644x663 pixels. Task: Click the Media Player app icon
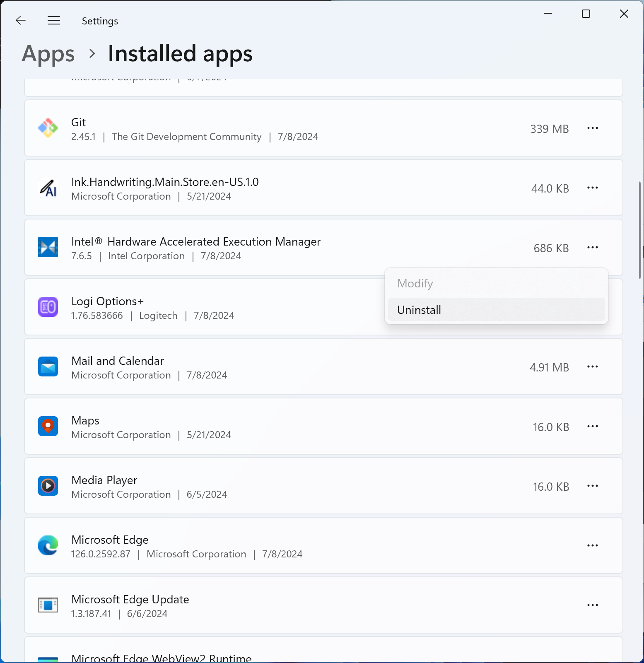[x=48, y=486]
